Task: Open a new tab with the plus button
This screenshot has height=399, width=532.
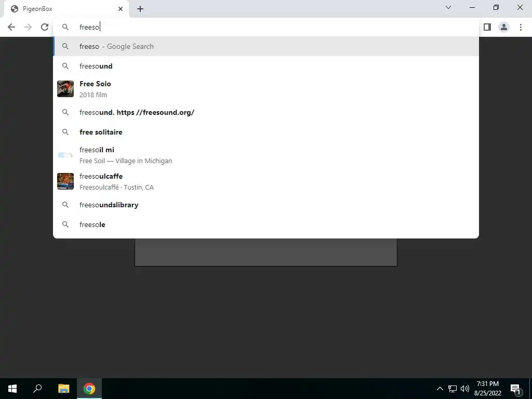Action: click(x=140, y=9)
